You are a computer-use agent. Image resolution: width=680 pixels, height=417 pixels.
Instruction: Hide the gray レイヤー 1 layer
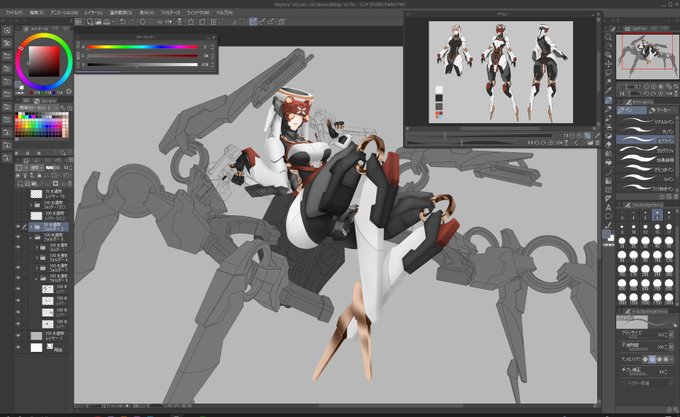[18, 335]
